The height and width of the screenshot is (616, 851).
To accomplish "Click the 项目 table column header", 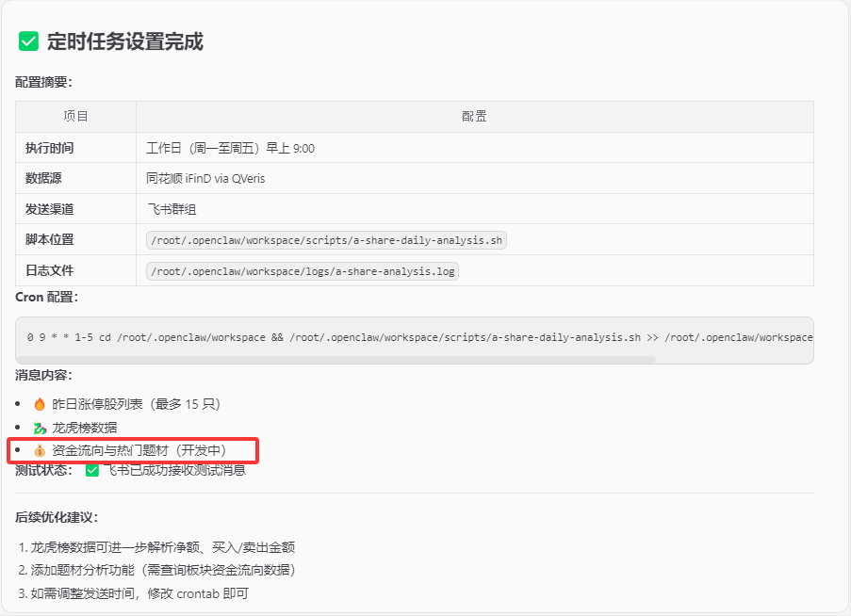I will click(x=75, y=117).
